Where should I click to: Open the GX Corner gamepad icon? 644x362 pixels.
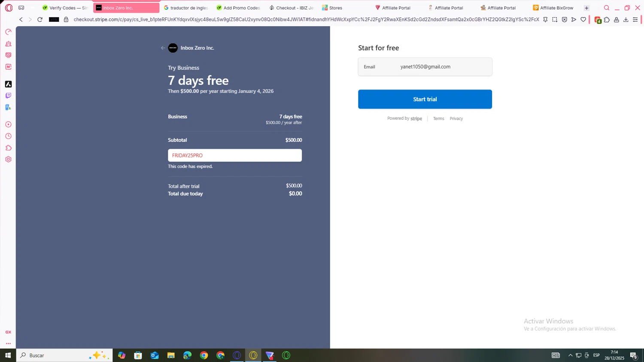tap(21, 8)
